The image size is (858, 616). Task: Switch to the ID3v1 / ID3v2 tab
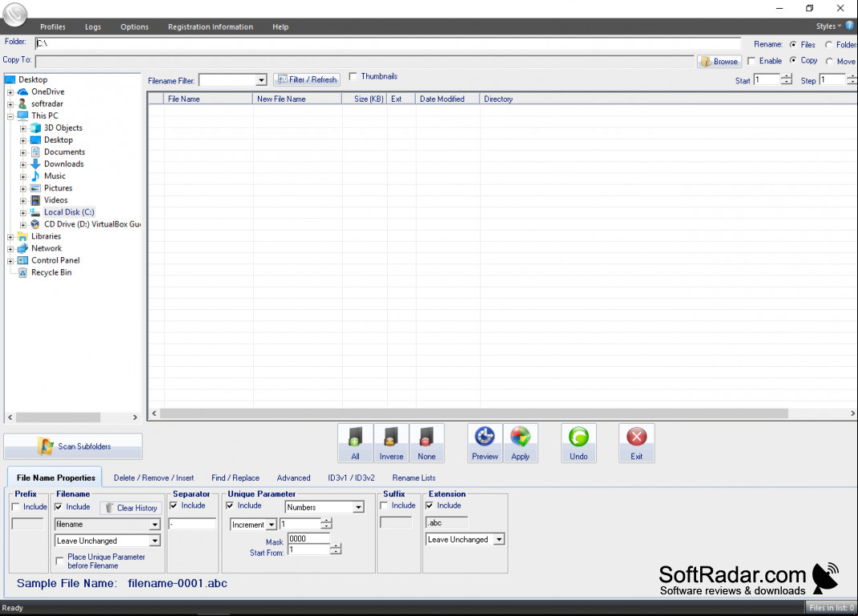tap(352, 477)
